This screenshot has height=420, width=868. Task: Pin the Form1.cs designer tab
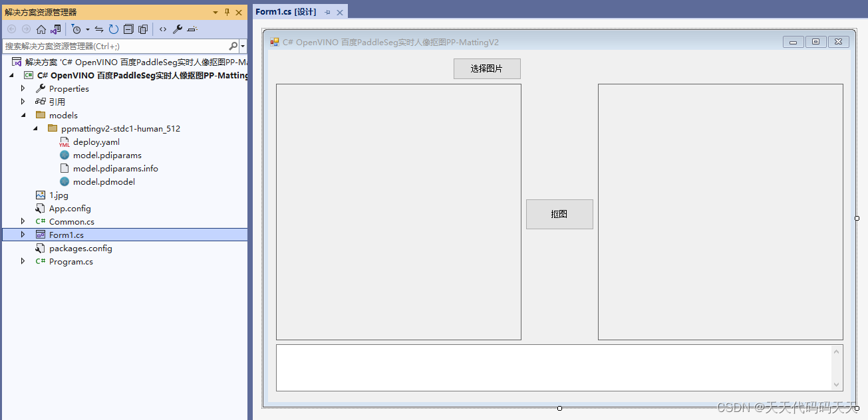[327, 13]
